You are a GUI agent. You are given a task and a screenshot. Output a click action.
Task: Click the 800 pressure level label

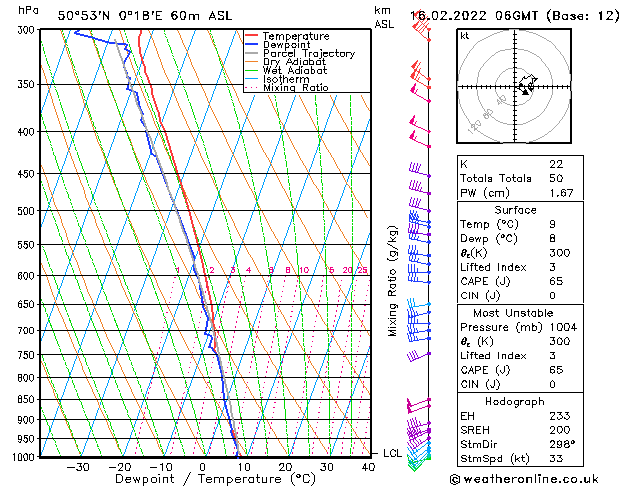28,378
